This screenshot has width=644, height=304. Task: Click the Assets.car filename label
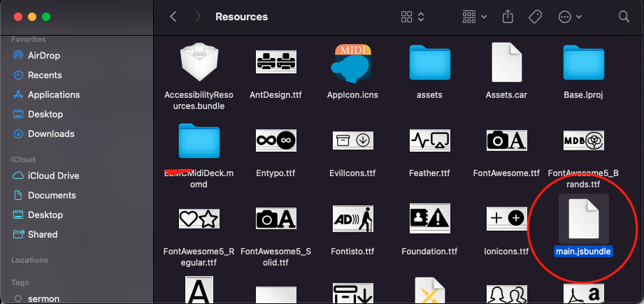(x=506, y=95)
